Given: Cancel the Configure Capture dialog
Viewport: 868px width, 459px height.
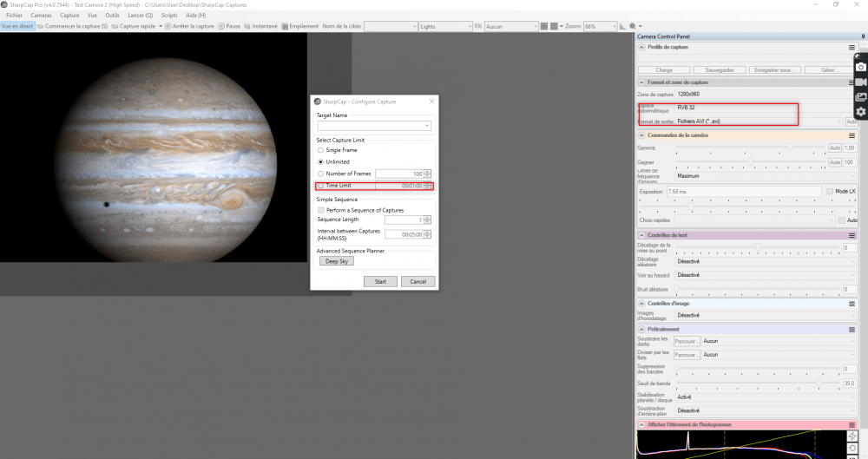Looking at the screenshot, I should click(x=418, y=281).
